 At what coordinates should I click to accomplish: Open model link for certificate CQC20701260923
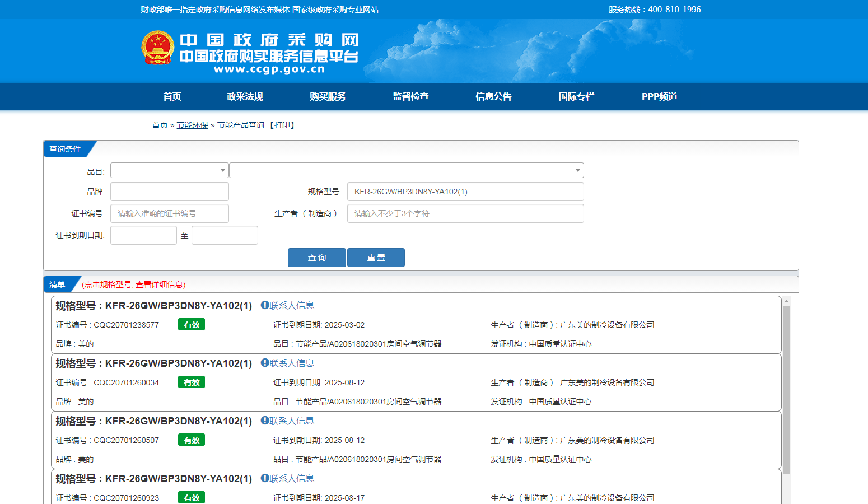click(x=153, y=479)
